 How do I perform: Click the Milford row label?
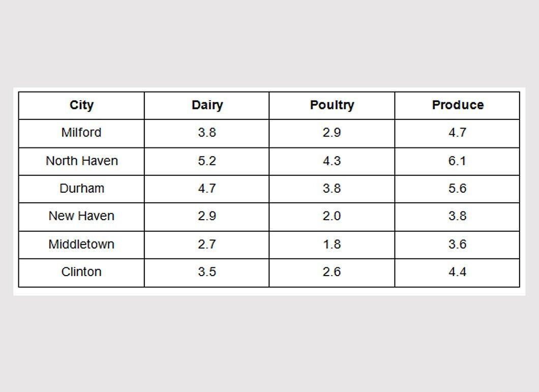81,132
